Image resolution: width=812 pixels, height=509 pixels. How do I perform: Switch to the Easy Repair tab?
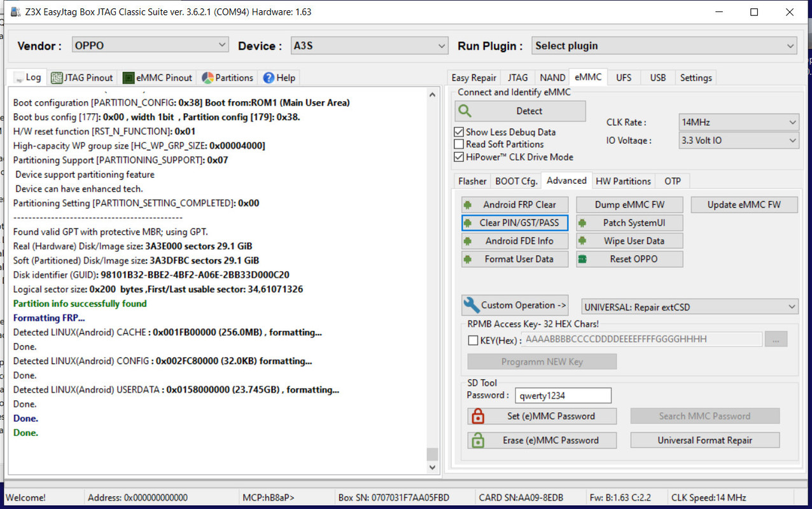point(473,78)
